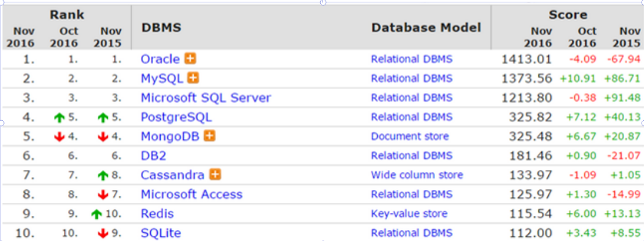
Task: Click Relational DBMS link in Oracle row
Action: (x=412, y=59)
